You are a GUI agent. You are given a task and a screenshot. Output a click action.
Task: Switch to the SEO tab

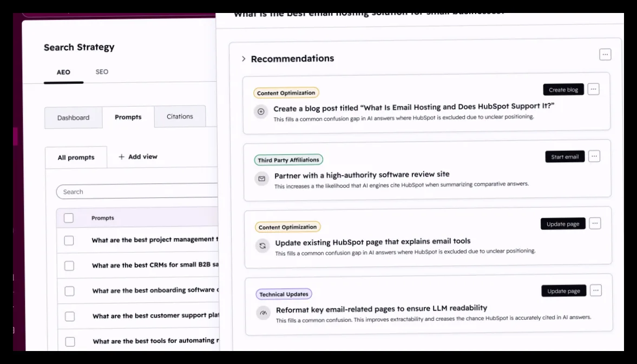[102, 72]
